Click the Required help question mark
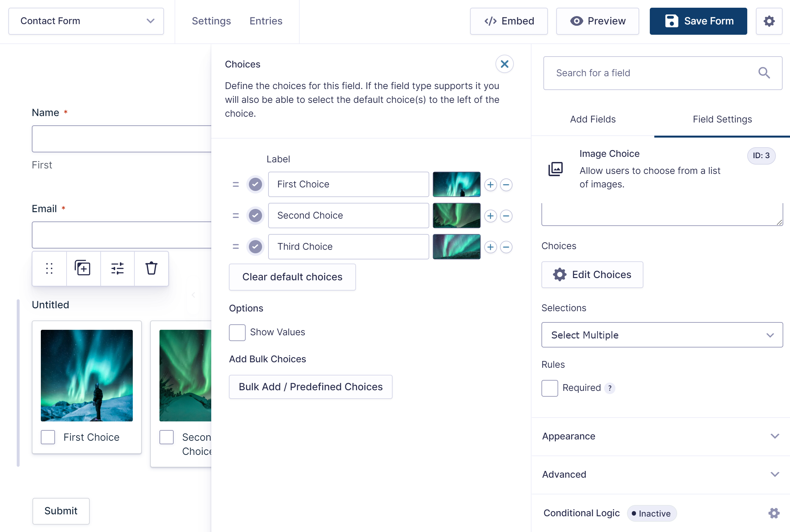 click(x=610, y=388)
